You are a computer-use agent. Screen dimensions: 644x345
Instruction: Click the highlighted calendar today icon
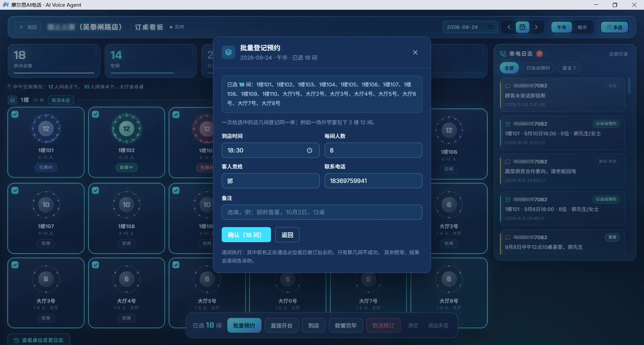(523, 27)
